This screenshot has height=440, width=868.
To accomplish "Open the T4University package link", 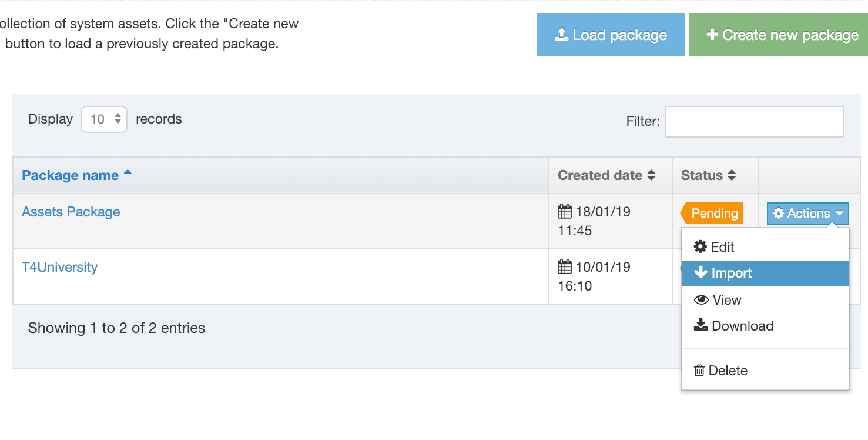I will (60, 267).
